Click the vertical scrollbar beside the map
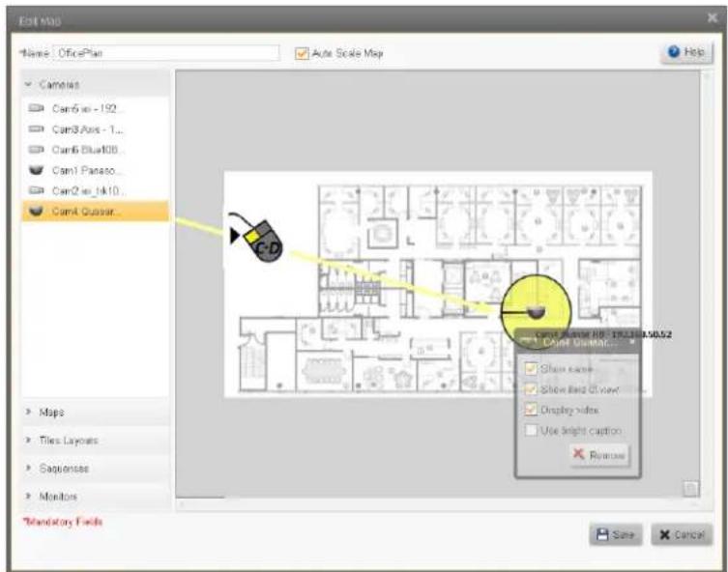This screenshot has height=572, width=728. (x=706, y=284)
